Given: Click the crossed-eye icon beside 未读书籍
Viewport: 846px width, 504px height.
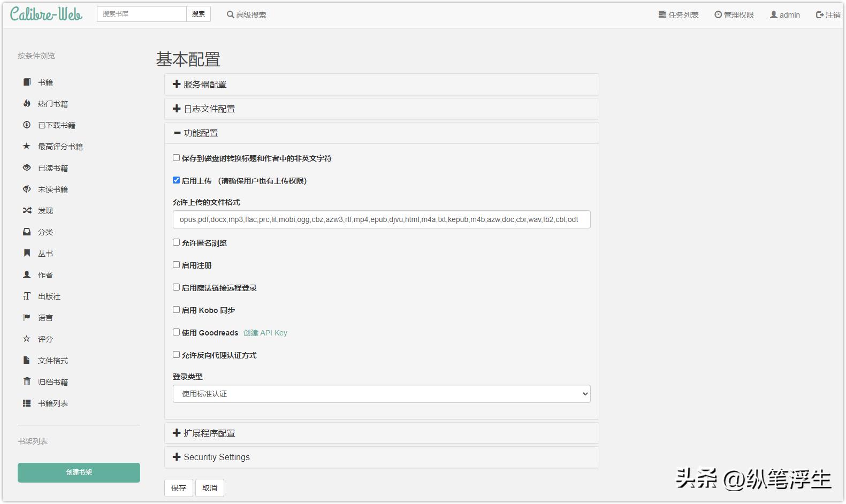Looking at the screenshot, I should click(x=27, y=189).
